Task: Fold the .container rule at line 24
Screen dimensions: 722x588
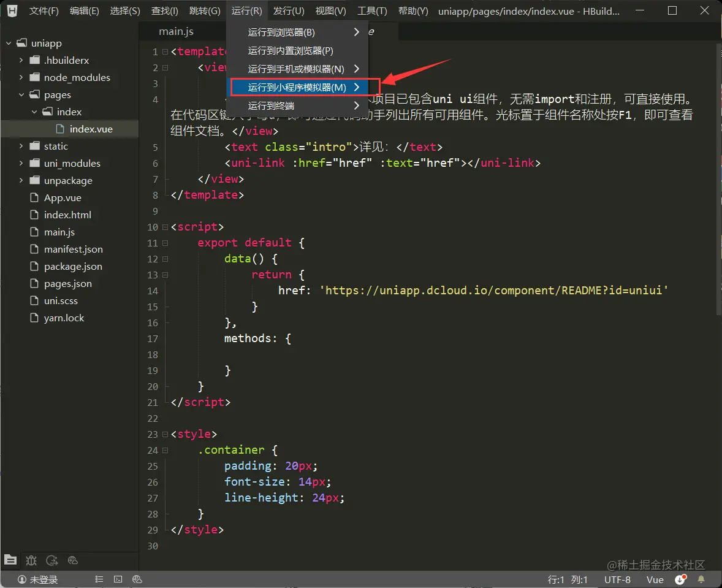Action: coord(165,450)
